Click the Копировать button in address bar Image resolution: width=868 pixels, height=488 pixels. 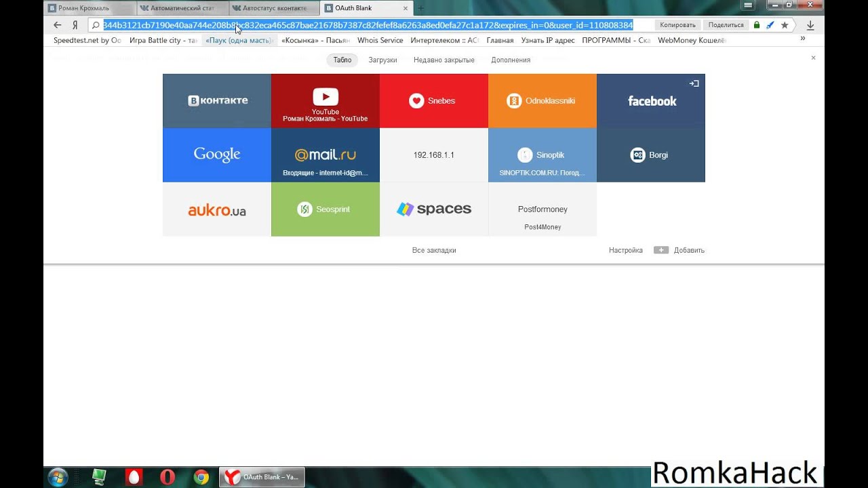(678, 25)
